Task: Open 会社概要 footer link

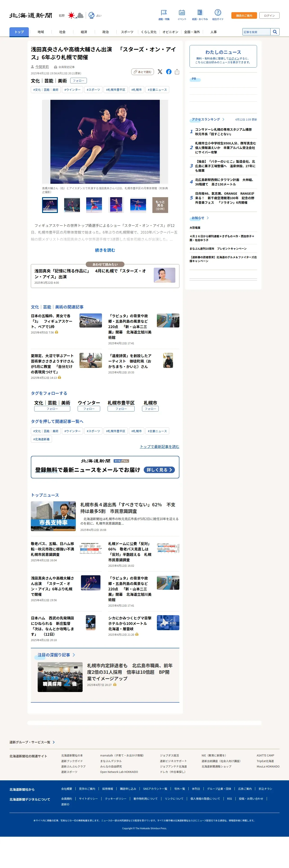Action: pos(67,789)
